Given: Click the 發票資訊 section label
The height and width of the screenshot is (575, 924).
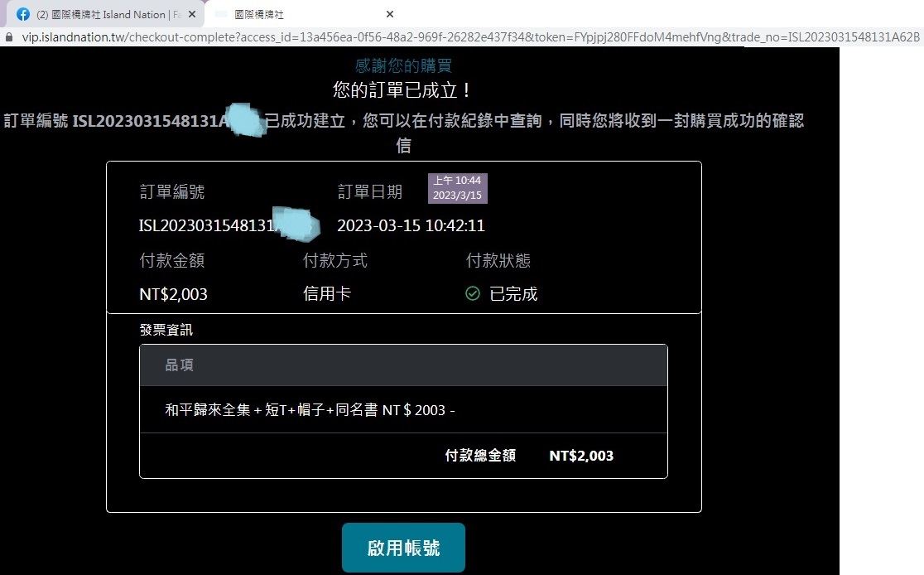Looking at the screenshot, I should [166, 330].
